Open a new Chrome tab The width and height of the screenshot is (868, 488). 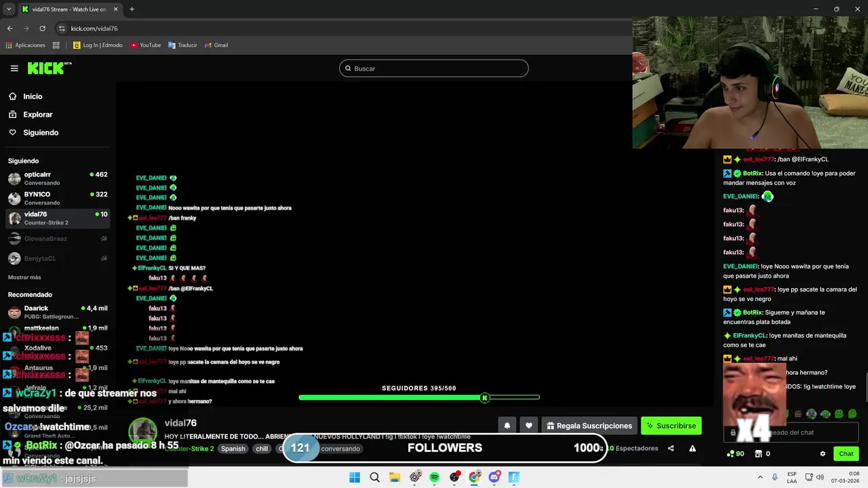point(132,9)
